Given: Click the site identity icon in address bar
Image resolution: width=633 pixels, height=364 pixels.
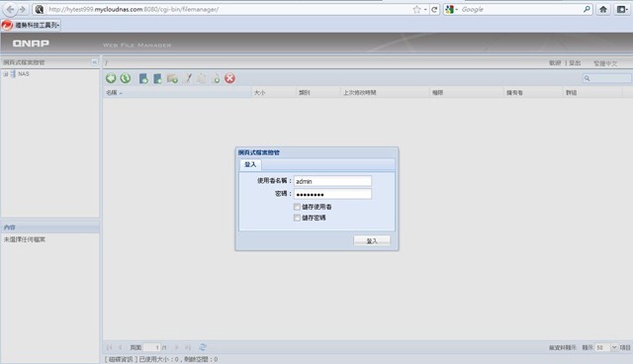Looking at the screenshot, I should pyautogui.click(x=40, y=9).
